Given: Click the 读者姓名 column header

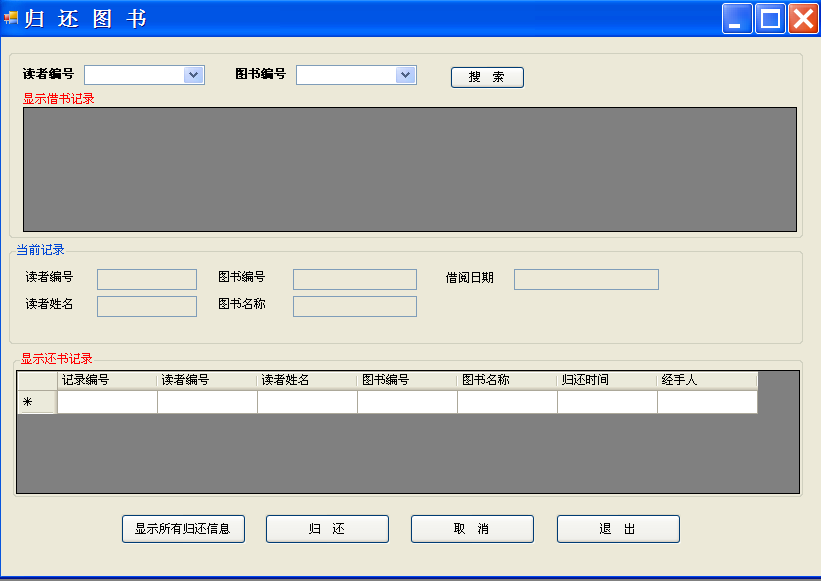Looking at the screenshot, I should tap(307, 380).
